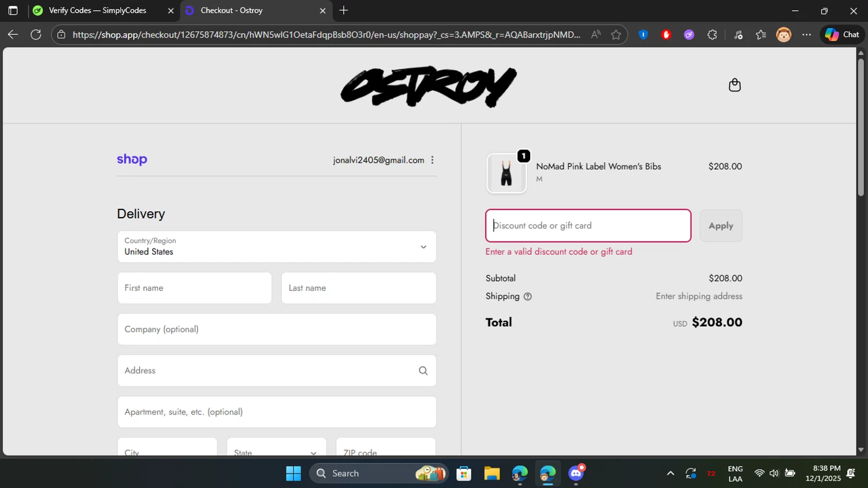Viewport: 868px width, 488px height.
Task: Click ENG LAA language indicator
Action: (735, 474)
